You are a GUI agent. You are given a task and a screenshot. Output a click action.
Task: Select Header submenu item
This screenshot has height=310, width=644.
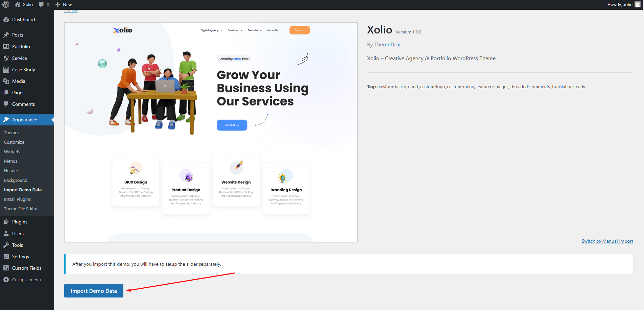tap(11, 171)
